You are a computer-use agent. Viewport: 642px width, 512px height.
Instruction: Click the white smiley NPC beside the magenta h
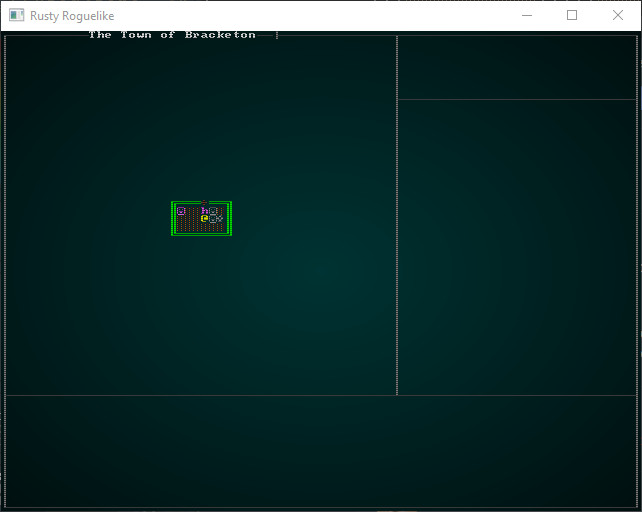[213, 211]
